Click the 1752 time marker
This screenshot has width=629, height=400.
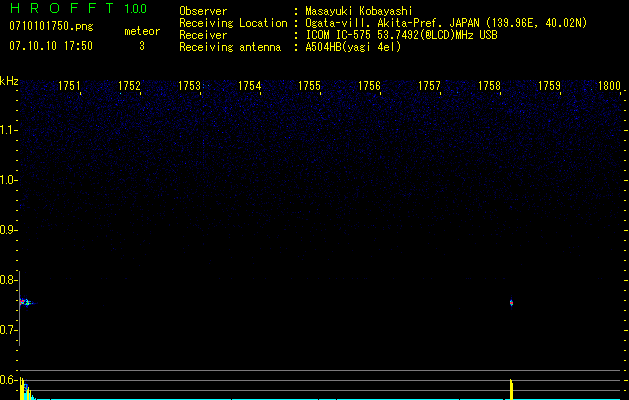(130, 86)
